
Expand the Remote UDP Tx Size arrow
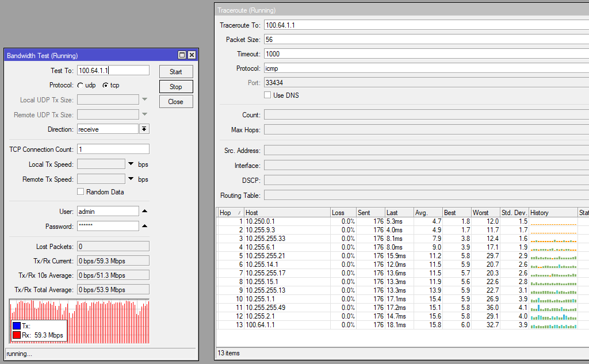[x=144, y=114]
